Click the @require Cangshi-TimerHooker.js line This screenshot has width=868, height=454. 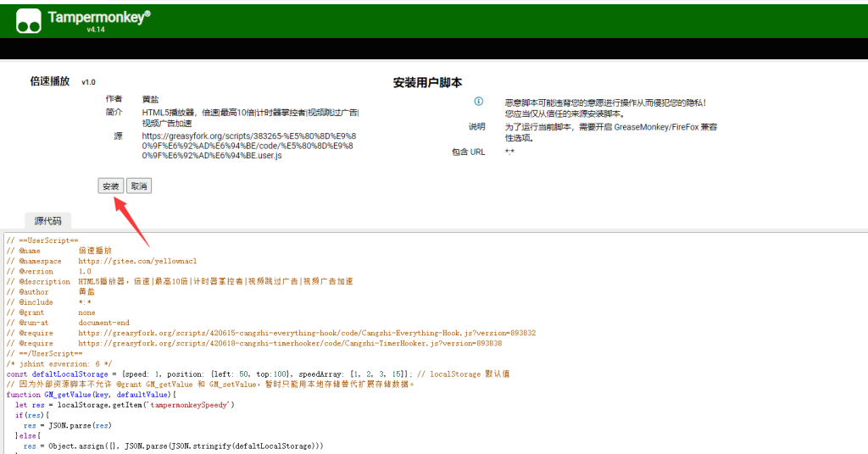pyautogui.click(x=254, y=343)
